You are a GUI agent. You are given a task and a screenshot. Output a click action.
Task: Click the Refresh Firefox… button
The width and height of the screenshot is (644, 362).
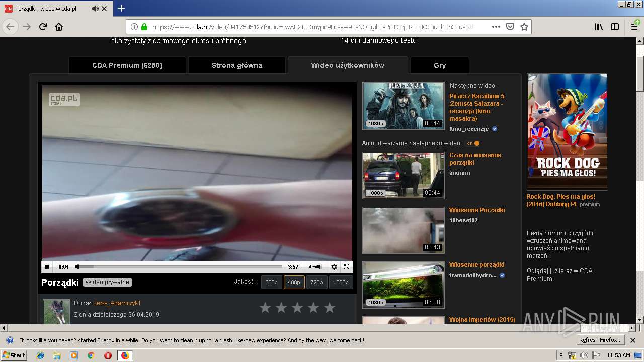pos(601,340)
